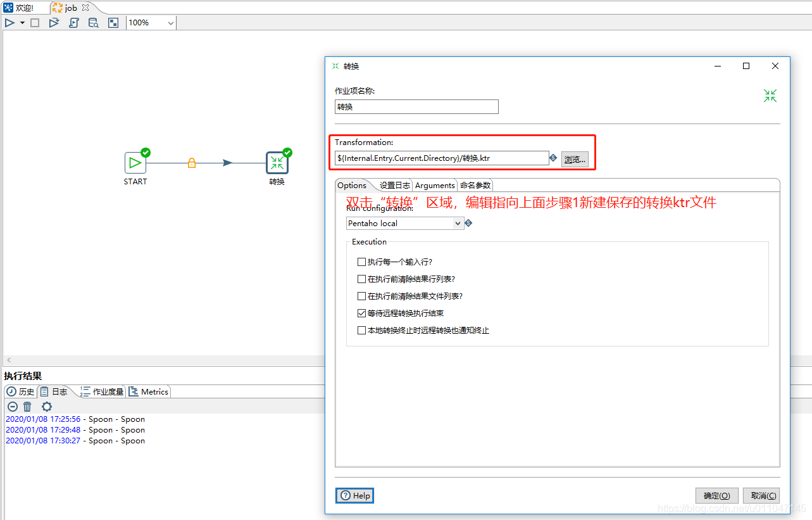The height and width of the screenshot is (520, 812).
Task: Enable 在执行前清除结果行列表? checkbox
Action: pos(361,279)
